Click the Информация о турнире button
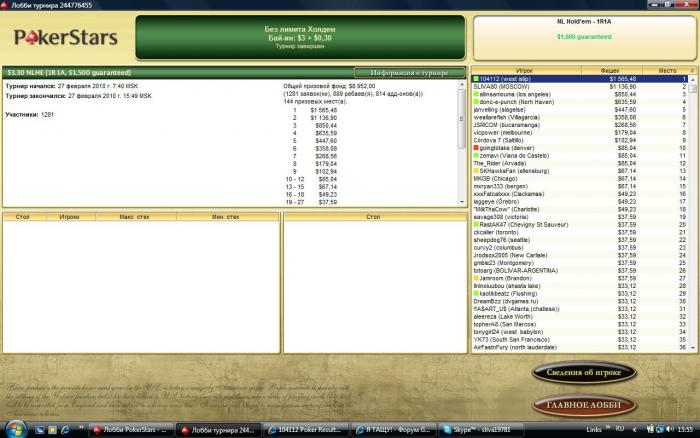The width and height of the screenshot is (700, 438). coord(409,73)
